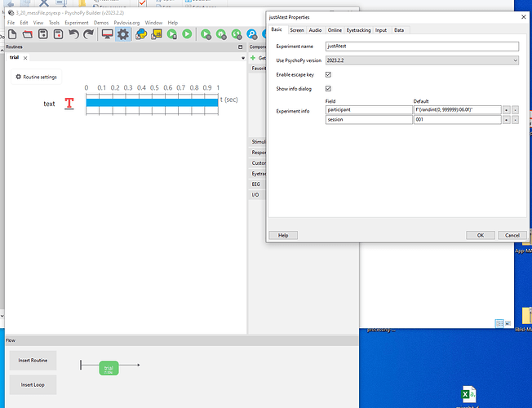
Task: Click the trial routine in Flow
Action: 109,368
